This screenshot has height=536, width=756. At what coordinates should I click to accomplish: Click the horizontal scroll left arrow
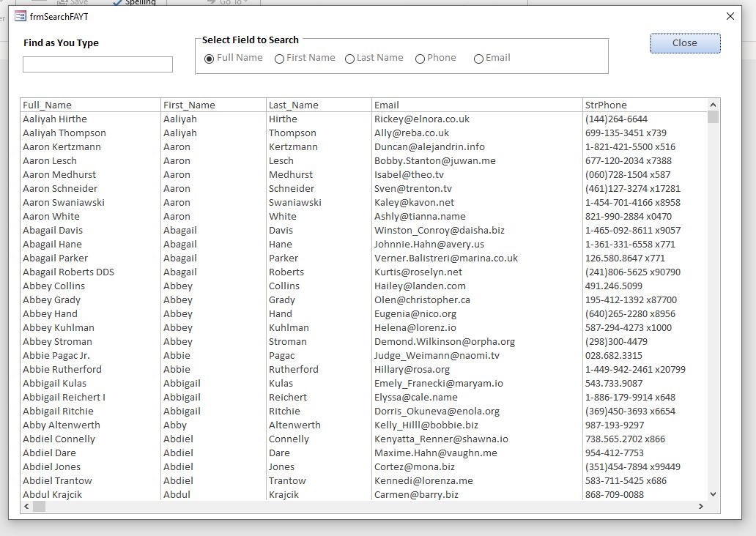click(27, 506)
